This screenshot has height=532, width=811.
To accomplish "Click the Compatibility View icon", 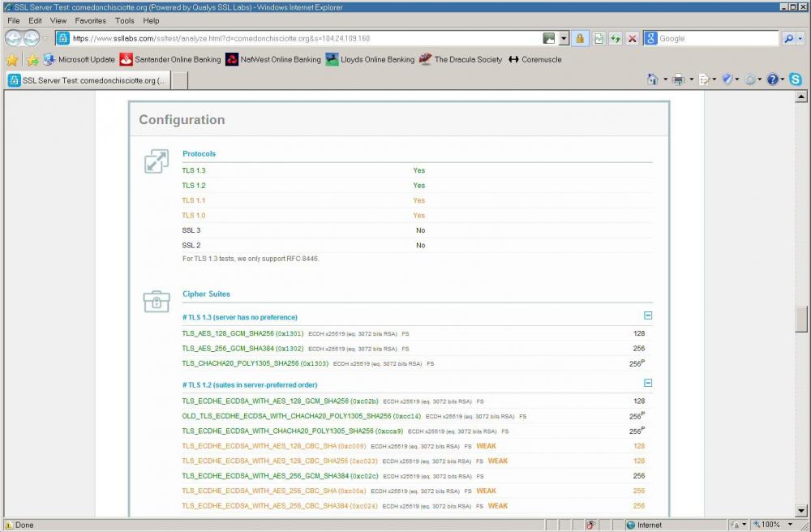I will coord(599,38).
